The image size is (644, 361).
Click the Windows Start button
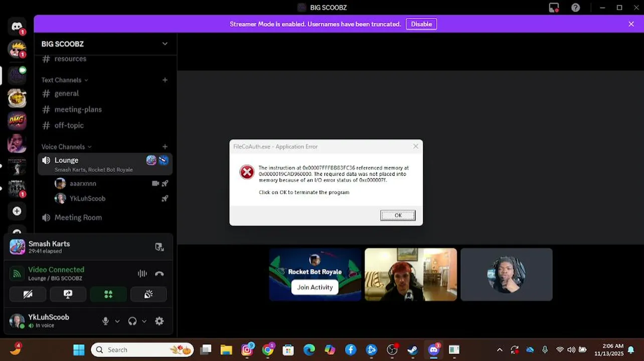(79, 349)
